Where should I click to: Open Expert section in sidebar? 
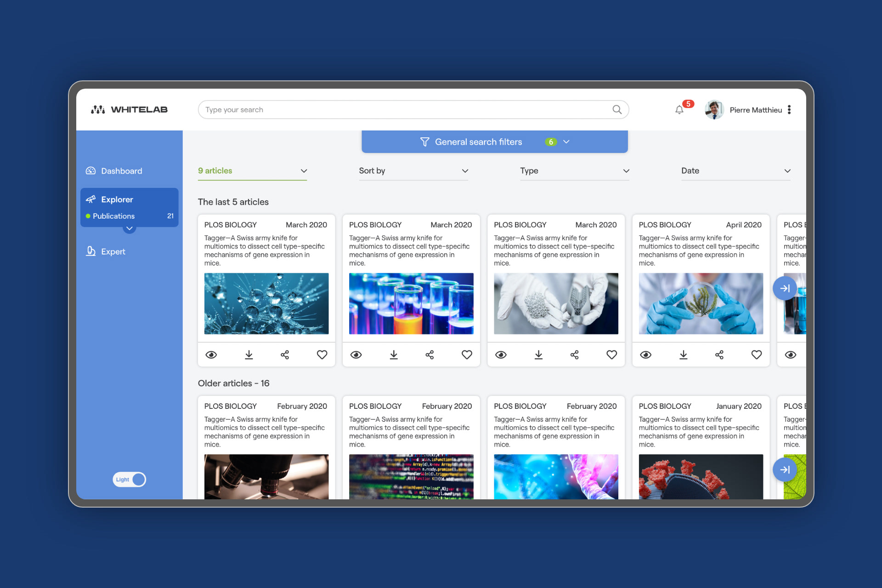click(106, 251)
